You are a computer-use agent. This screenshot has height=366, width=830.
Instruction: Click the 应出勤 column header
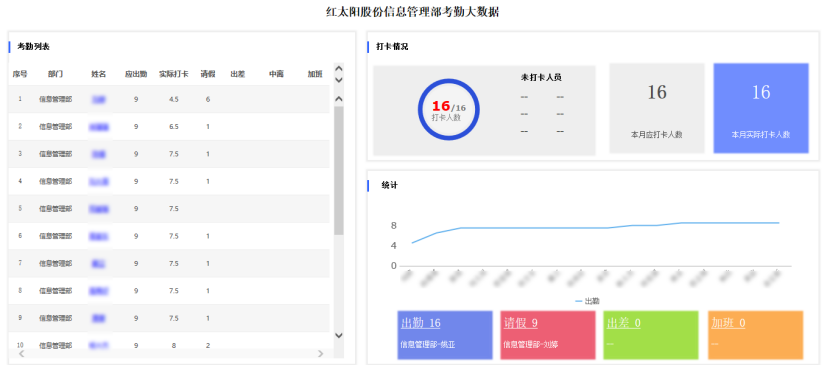(136, 74)
